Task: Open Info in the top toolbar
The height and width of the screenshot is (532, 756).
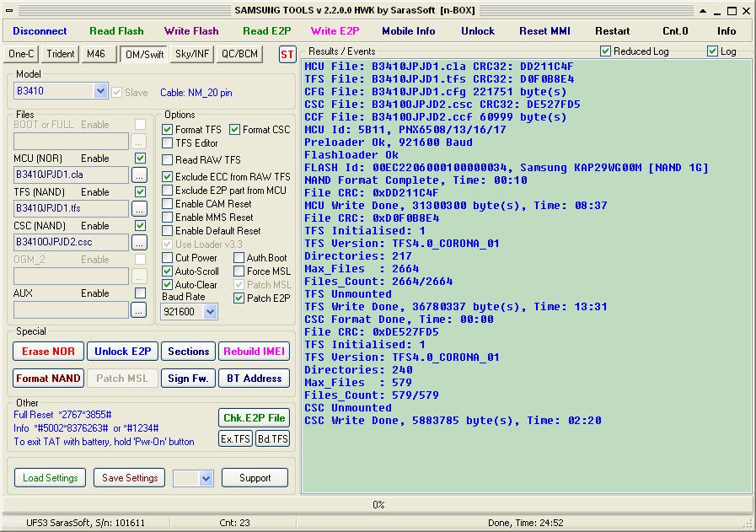Action: point(727,31)
